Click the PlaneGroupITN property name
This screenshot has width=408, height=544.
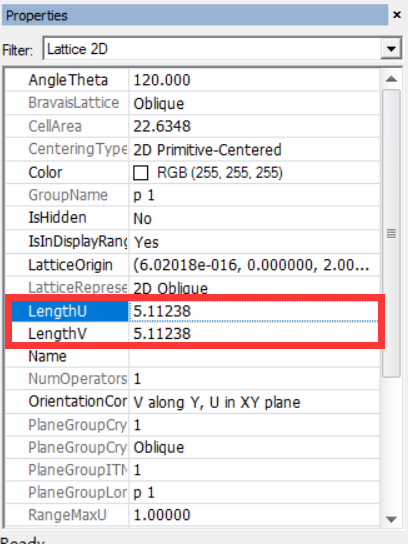78,470
